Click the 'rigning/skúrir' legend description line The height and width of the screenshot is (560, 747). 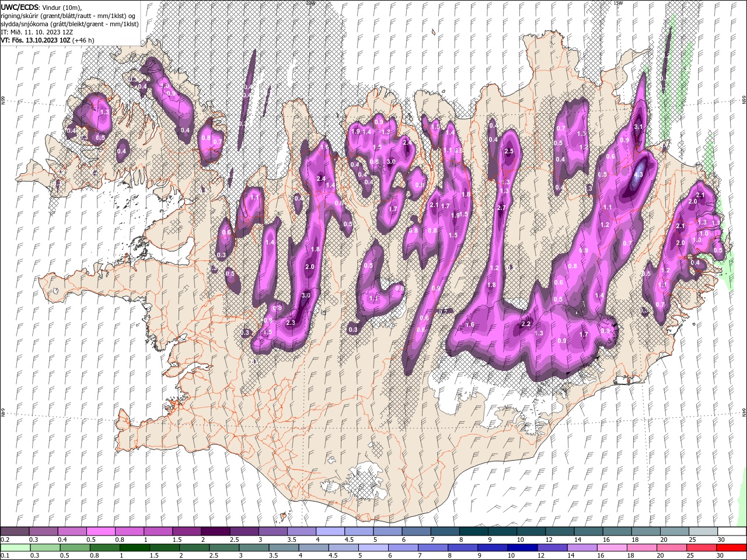68,15
